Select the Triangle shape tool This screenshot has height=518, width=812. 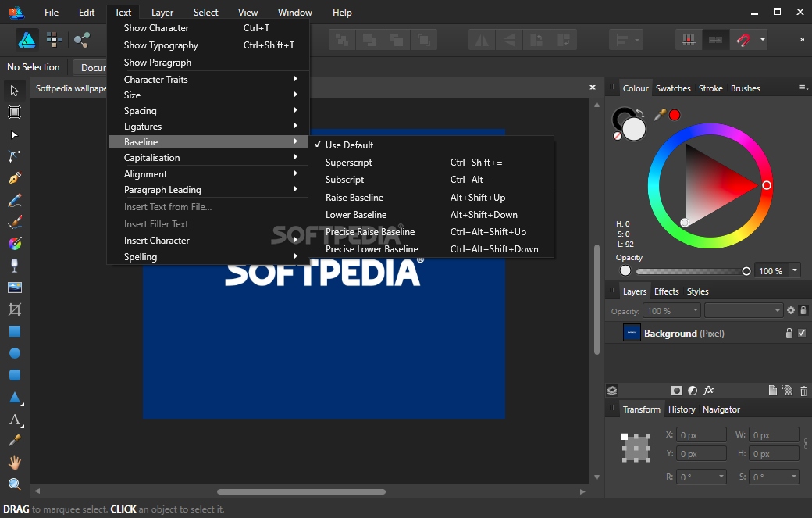pos(15,398)
